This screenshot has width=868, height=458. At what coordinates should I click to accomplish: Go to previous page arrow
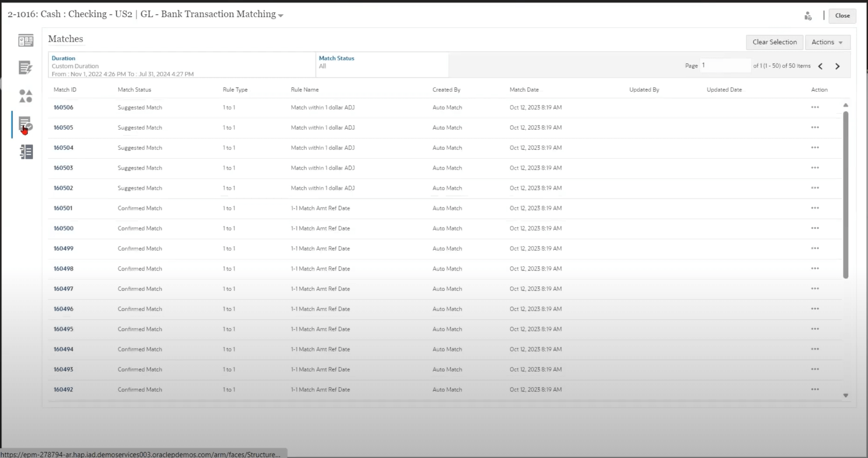tap(820, 66)
